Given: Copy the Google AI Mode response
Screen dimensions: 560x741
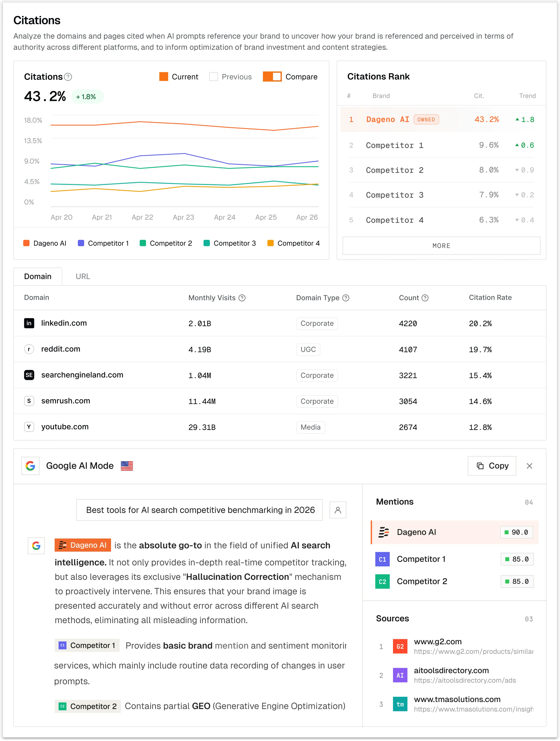Looking at the screenshot, I should pyautogui.click(x=492, y=466).
